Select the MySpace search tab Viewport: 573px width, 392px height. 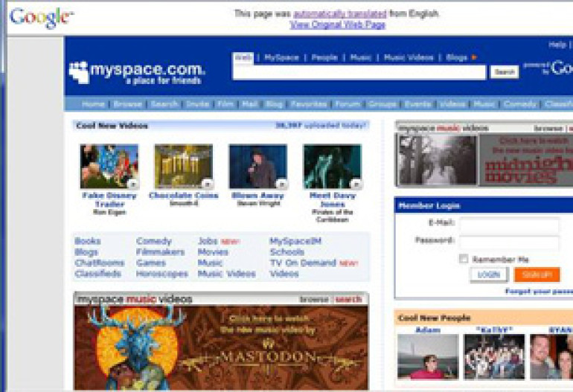(281, 57)
